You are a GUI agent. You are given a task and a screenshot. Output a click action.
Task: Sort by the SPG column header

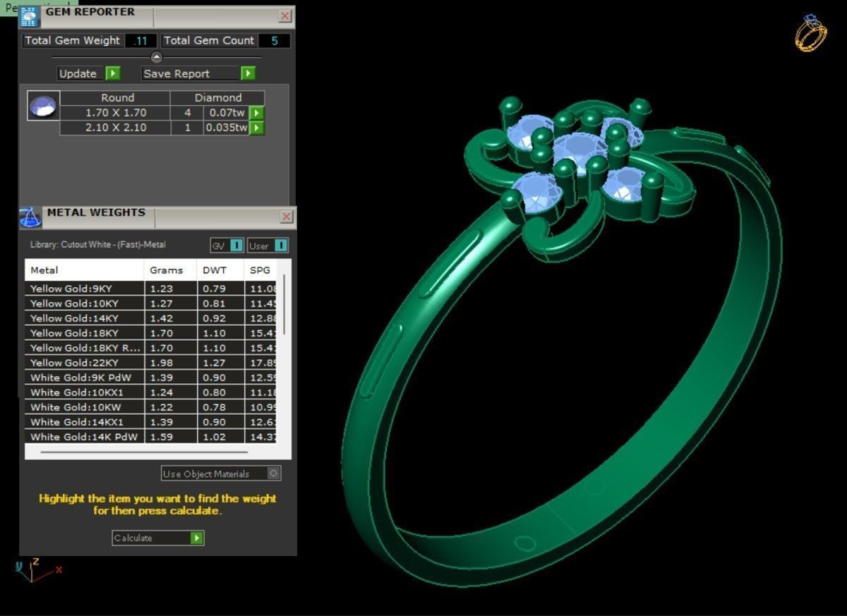pyautogui.click(x=260, y=270)
